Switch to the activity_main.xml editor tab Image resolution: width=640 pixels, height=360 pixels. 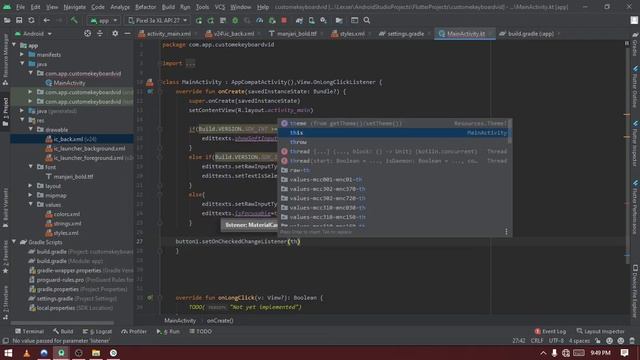[165, 34]
